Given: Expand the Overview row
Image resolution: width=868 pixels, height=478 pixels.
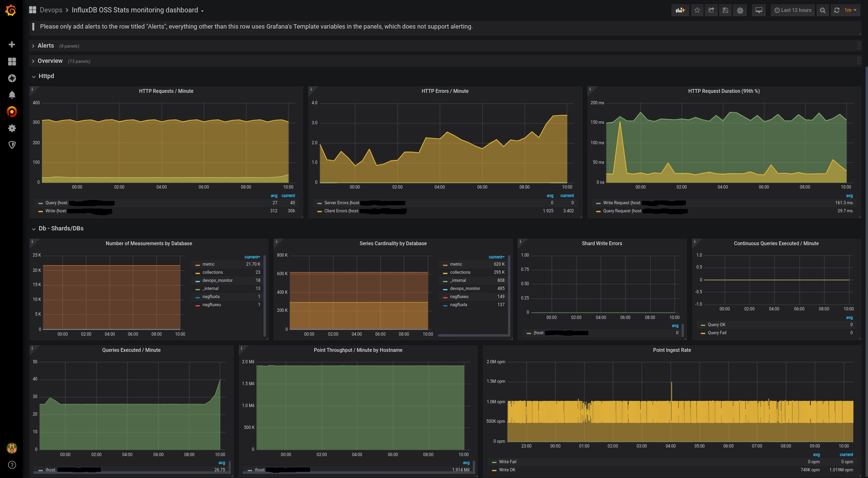Looking at the screenshot, I should point(50,61).
